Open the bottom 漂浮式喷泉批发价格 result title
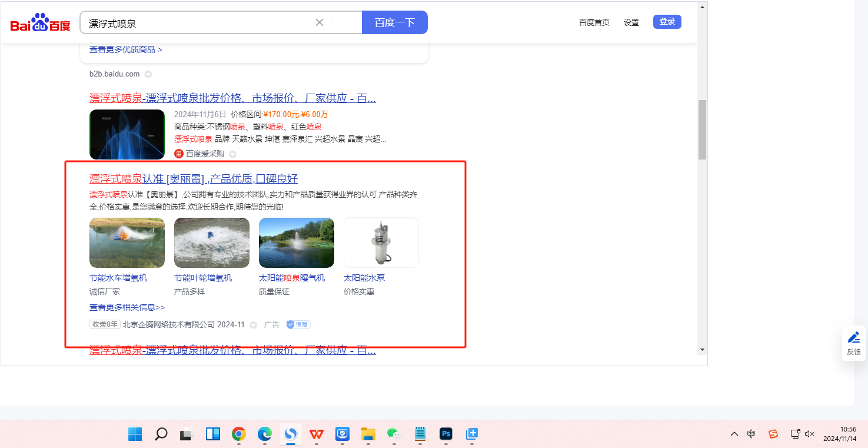The width and height of the screenshot is (868, 448). coord(232,350)
